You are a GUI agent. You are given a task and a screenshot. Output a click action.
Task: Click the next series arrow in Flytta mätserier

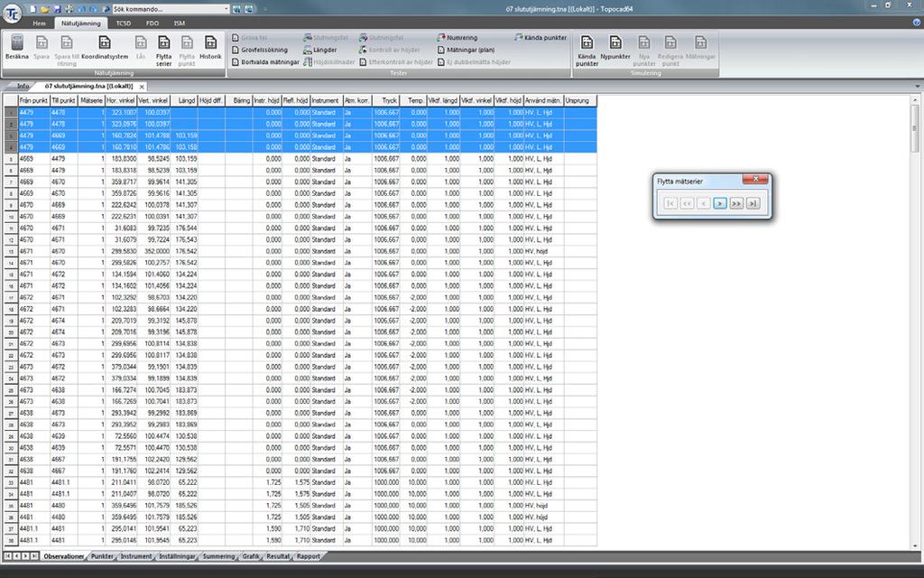point(719,203)
